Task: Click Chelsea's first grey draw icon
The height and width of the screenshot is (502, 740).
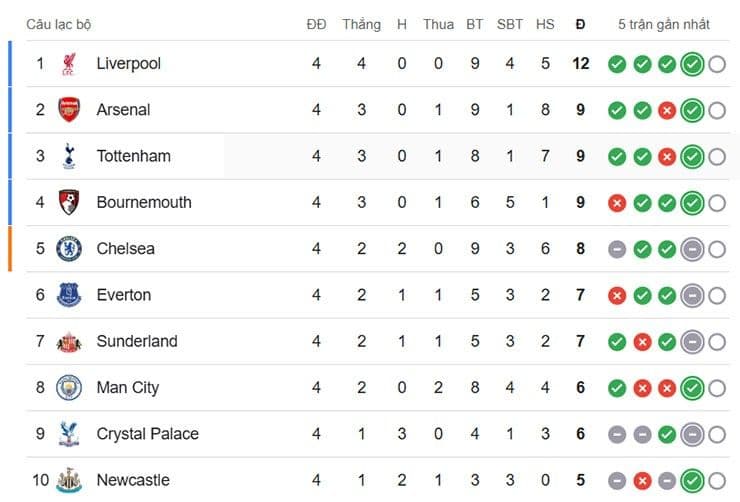Action: click(617, 248)
